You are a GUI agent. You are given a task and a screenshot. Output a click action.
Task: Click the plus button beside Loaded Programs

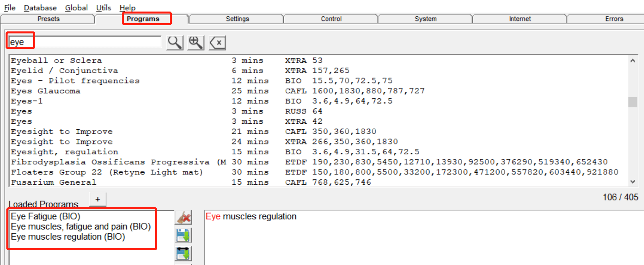tap(98, 199)
